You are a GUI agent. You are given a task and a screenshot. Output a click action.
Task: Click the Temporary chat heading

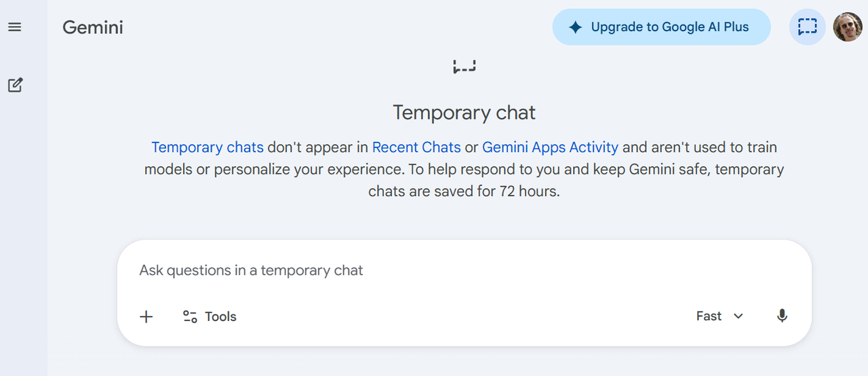[464, 112]
